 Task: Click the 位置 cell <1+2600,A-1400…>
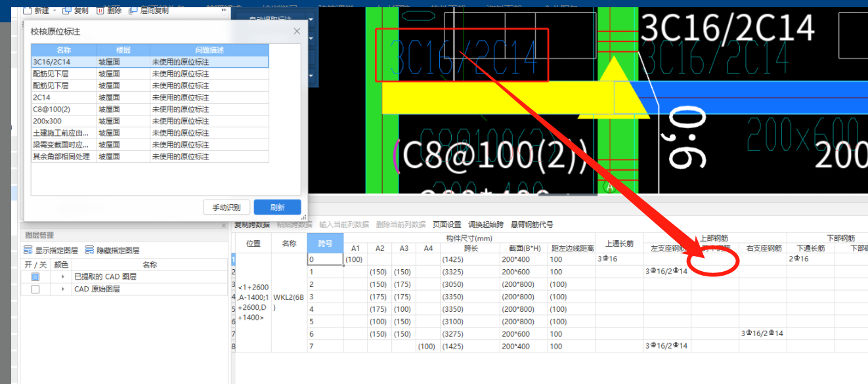(x=253, y=303)
